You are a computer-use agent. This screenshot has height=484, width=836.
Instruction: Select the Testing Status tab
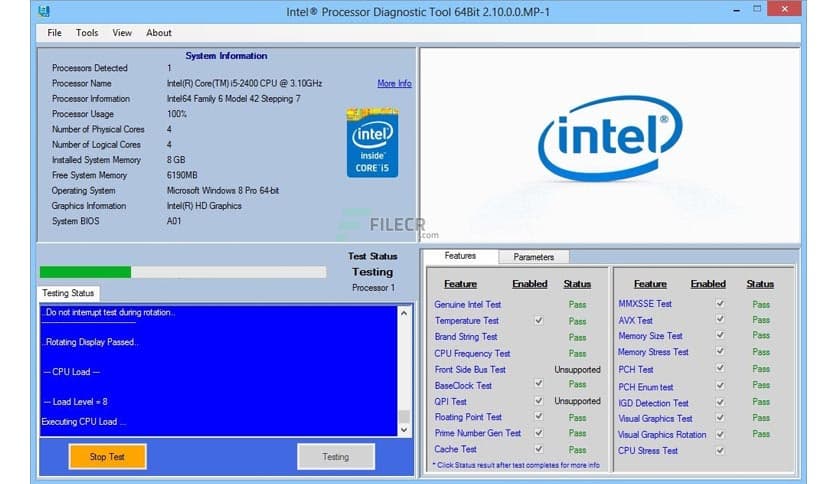pos(68,293)
